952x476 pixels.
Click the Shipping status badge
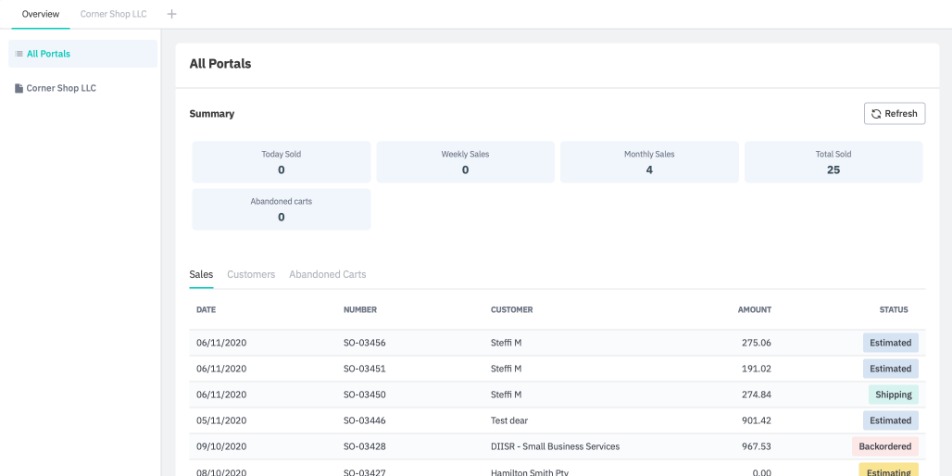tap(893, 395)
